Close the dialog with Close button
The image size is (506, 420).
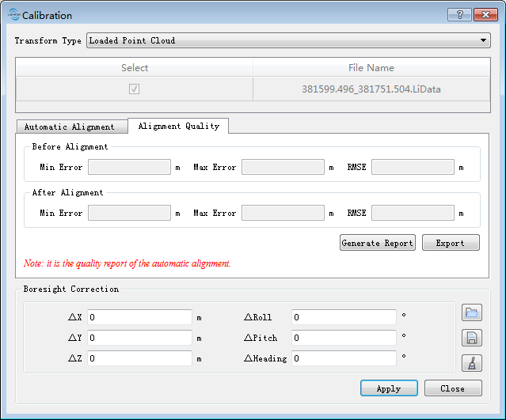click(453, 388)
